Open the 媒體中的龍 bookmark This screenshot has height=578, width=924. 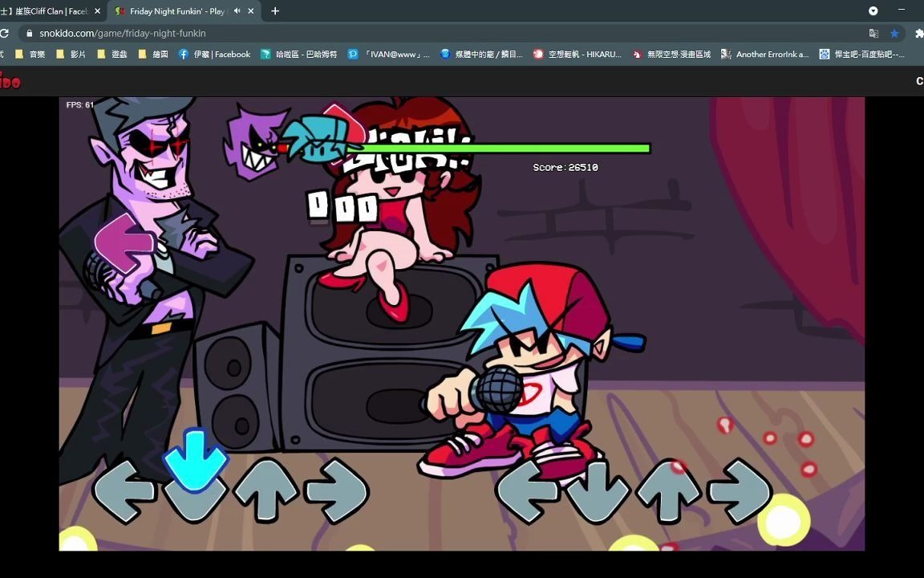[x=481, y=55]
